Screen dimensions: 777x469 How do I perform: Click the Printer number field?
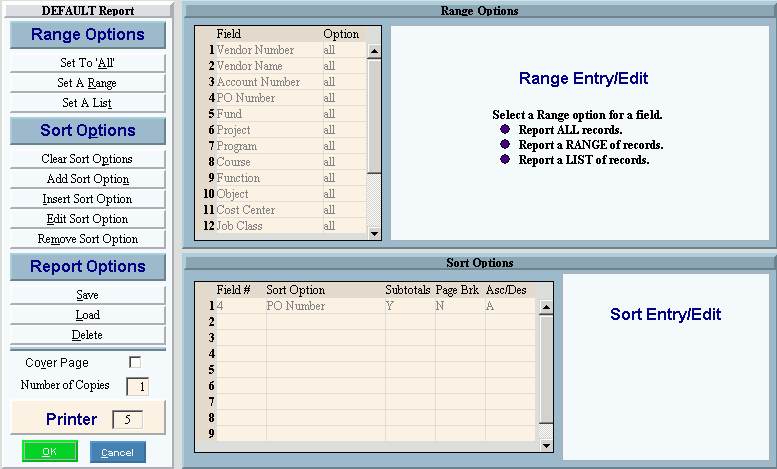click(x=128, y=419)
